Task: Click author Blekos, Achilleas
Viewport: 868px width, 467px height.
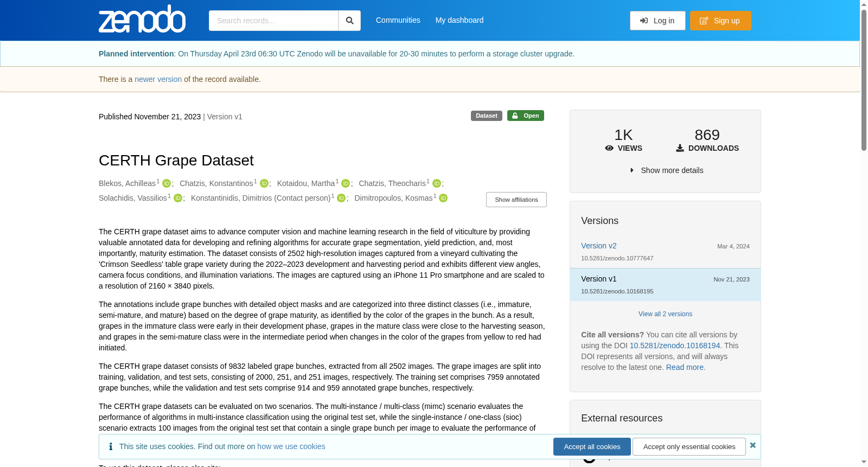Action: [127, 183]
